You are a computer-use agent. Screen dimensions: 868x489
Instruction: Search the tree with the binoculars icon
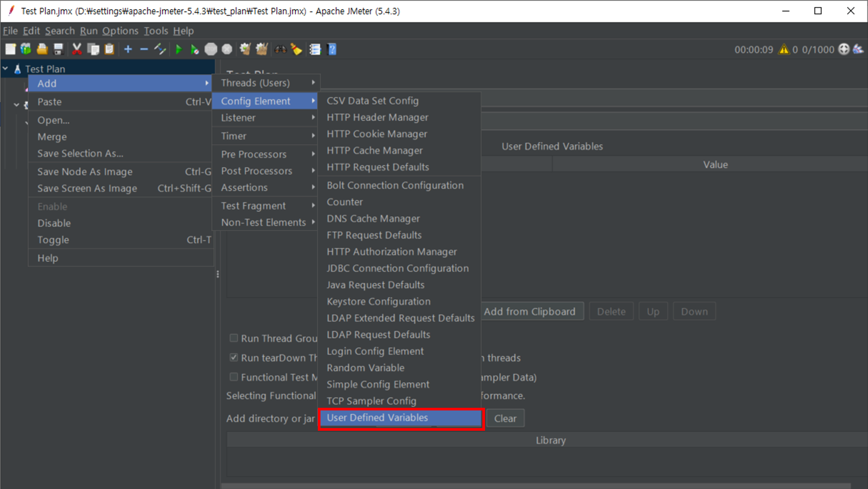click(280, 49)
